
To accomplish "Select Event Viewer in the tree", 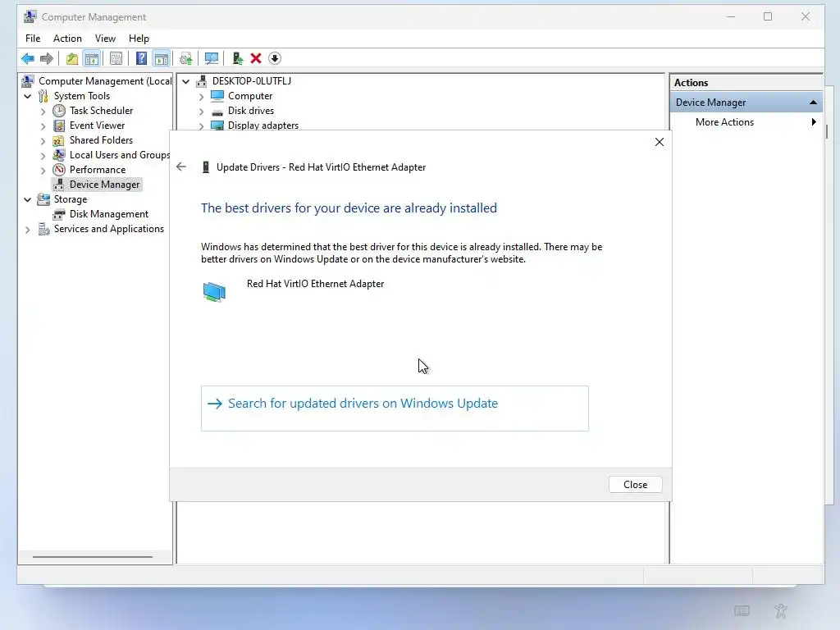I will click(x=97, y=126).
